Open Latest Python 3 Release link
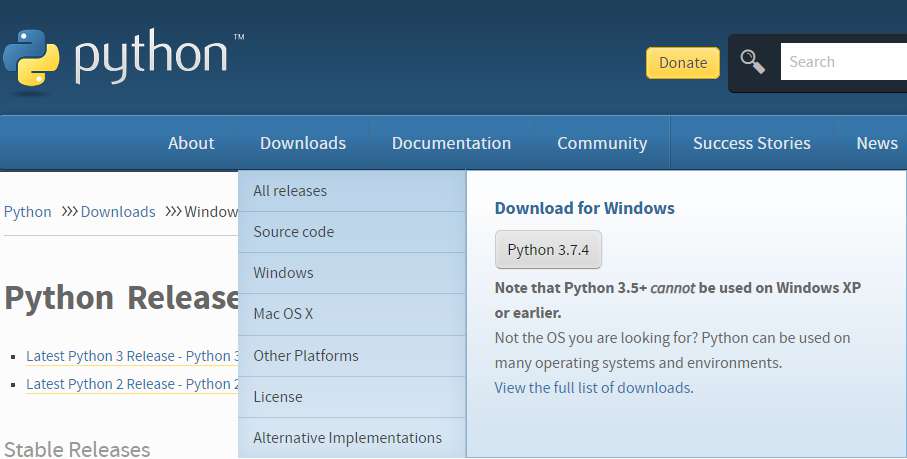907x459 pixels. pyautogui.click(x=132, y=356)
